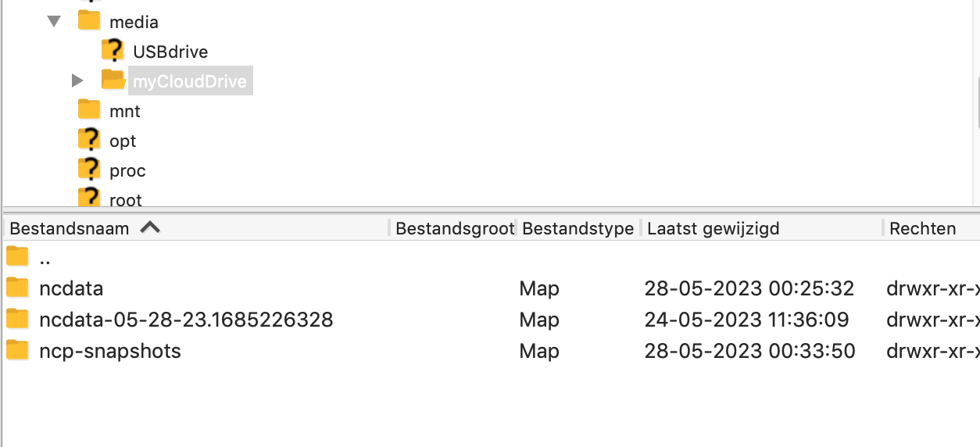
Task: Click the proc question-mark folder icon
Action: 89,170
